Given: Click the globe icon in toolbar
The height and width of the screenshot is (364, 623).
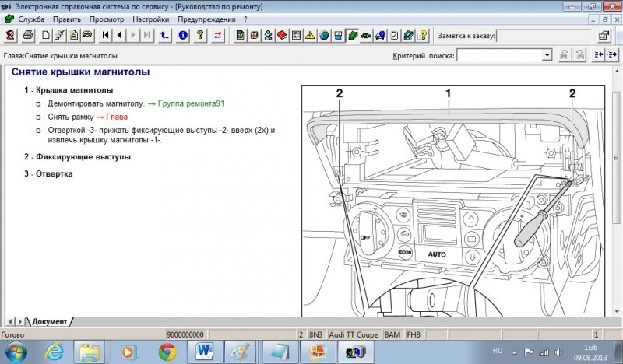Looking at the screenshot, I should click(x=324, y=35).
